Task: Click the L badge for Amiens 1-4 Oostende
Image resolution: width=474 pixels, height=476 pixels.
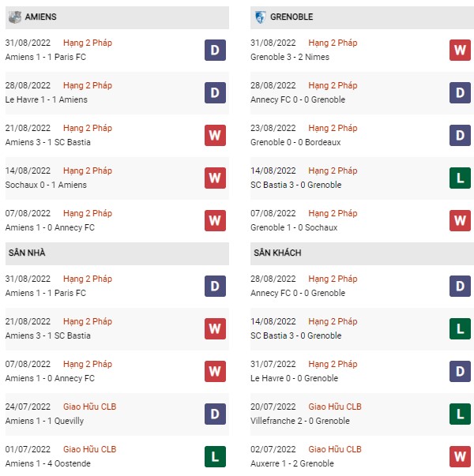Action: 215,456
